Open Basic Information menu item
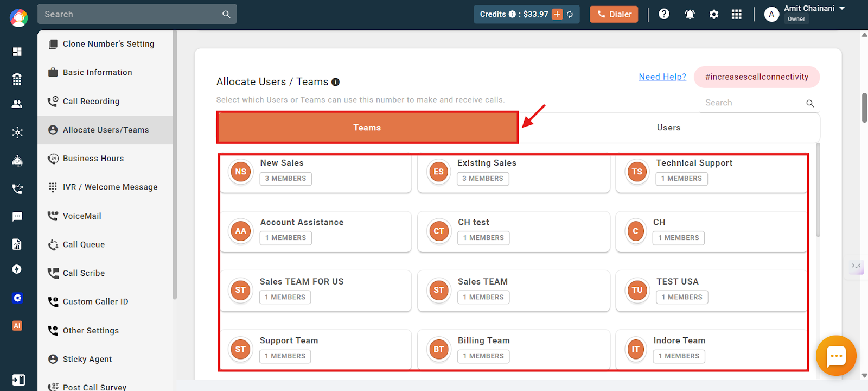This screenshot has height=391, width=868. tap(105, 73)
